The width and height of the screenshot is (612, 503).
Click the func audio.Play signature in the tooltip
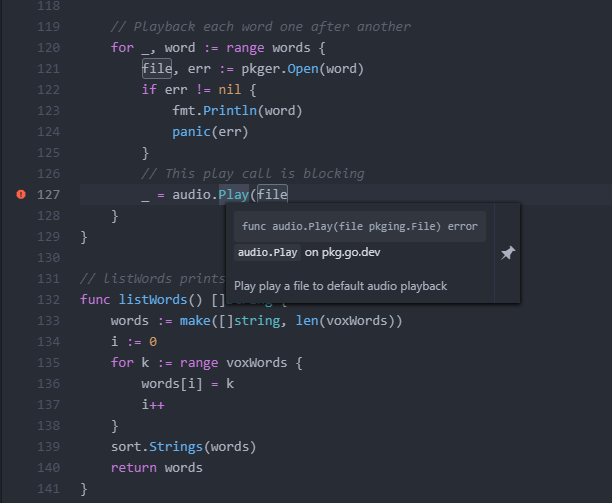coord(359,227)
